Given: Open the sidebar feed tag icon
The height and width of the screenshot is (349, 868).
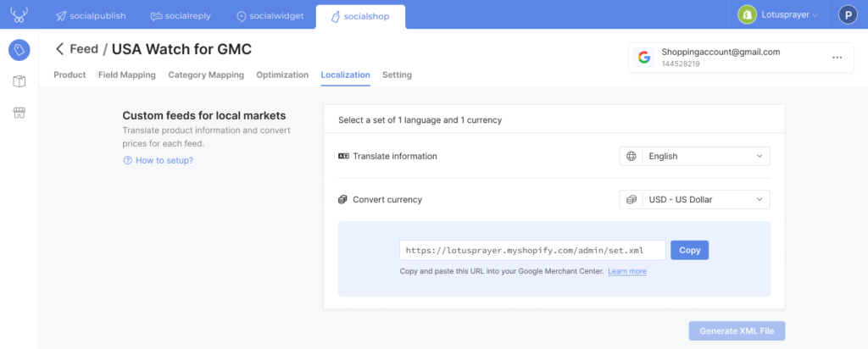Looking at the screenshot, I should [x=19, y=50].
